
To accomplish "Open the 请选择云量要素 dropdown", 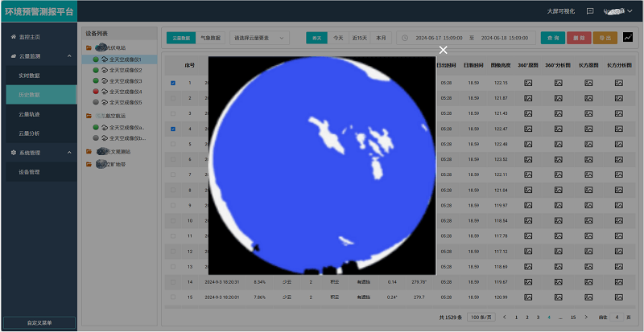I will click(x=260, y=38).
